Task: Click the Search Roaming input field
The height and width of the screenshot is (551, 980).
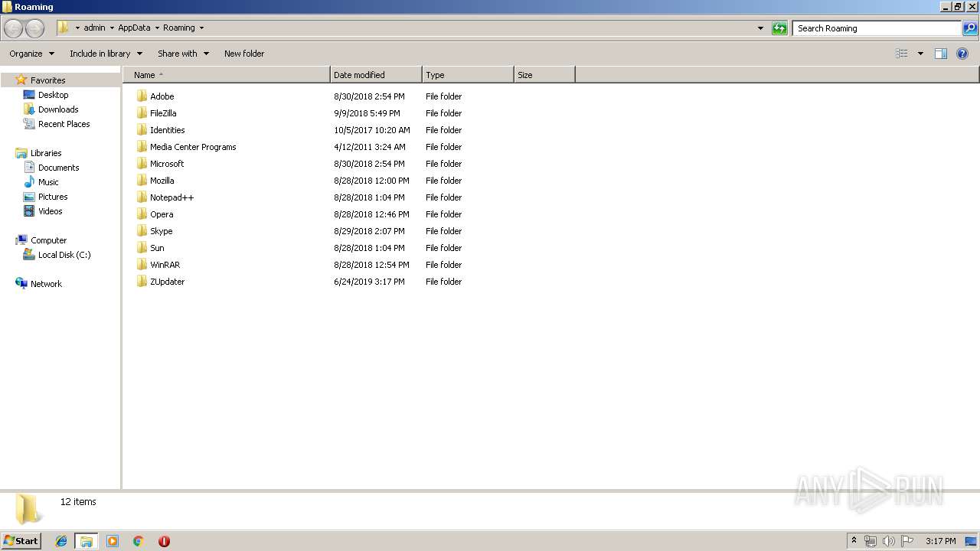Action: click(x=877, y=28)
